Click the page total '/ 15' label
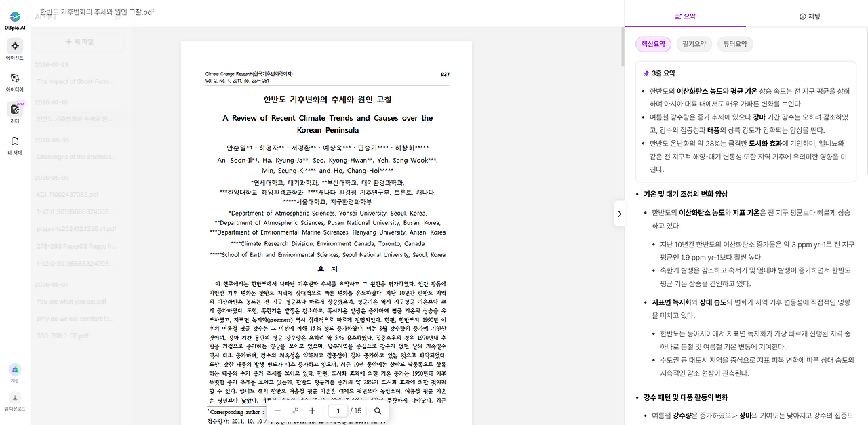Screen dimensions: 868x425 tap(356, 411)
